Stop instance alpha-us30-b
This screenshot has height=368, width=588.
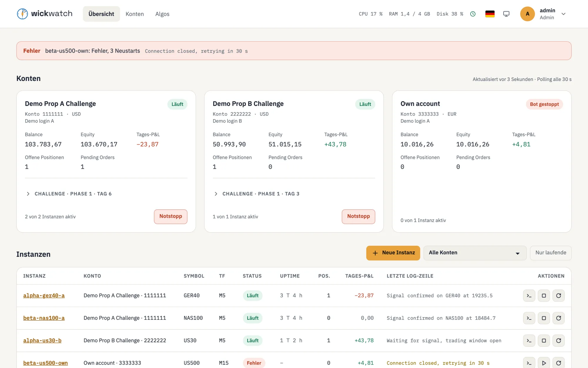pos(544,341)
